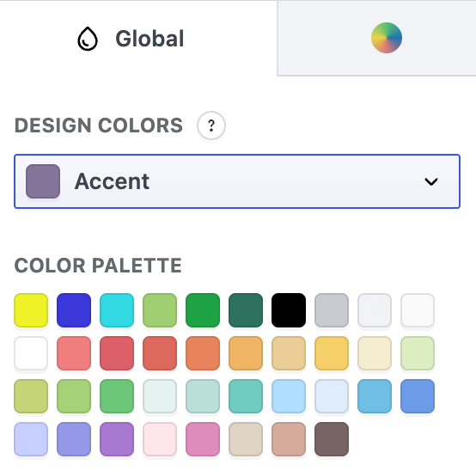
Task: Pick the pink magenta palette swatch
Action: 203,439
